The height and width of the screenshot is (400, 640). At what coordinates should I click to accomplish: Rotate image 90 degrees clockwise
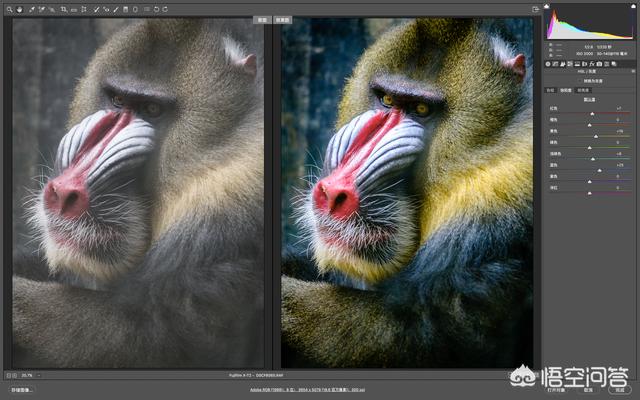(165, 9)
